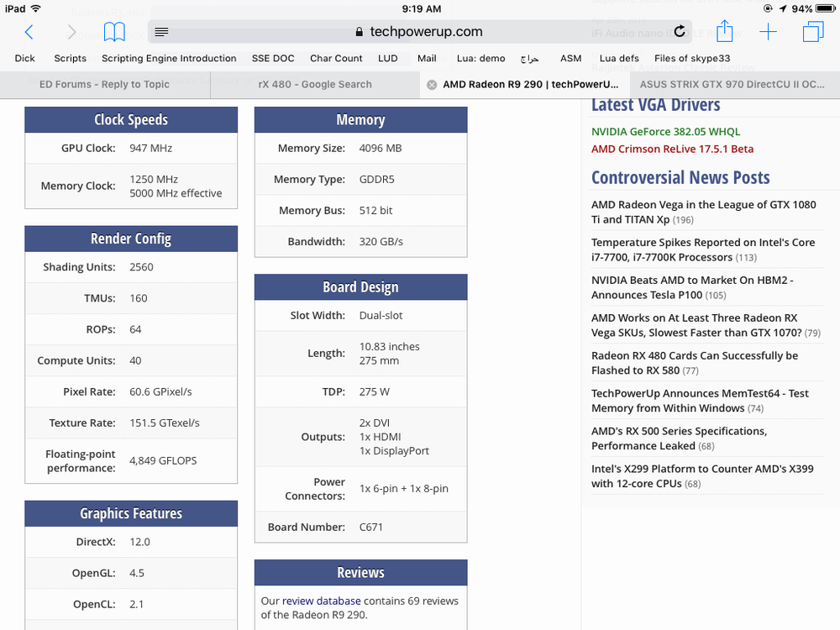
Task: Open the share sheet icon
Action: (724, 31)
